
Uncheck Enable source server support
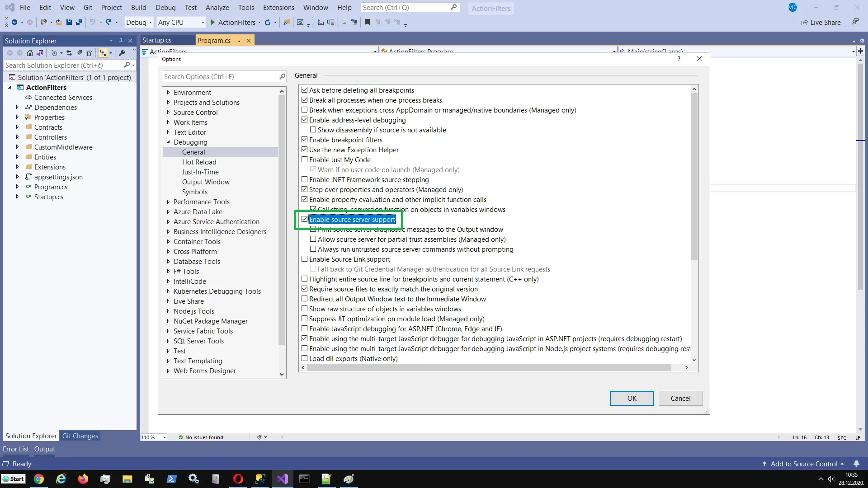coord(305,219)
